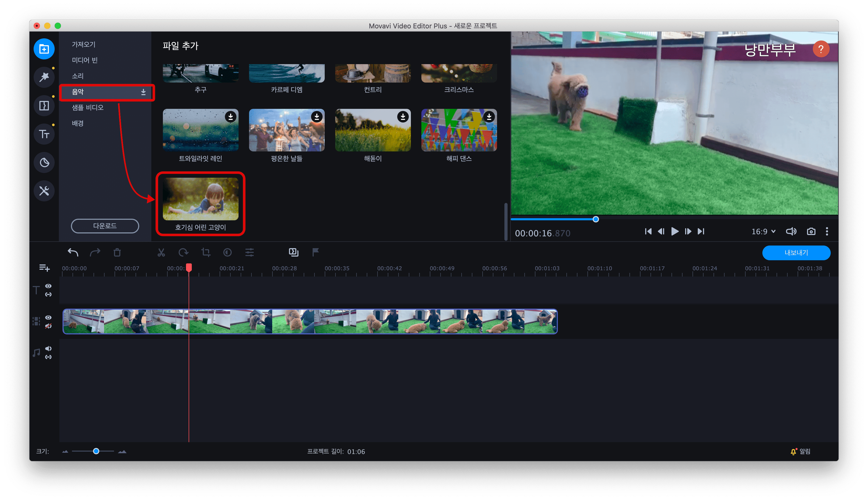Click the preview seek bar handle
868x500 pixels.
[x=596, y=220]
